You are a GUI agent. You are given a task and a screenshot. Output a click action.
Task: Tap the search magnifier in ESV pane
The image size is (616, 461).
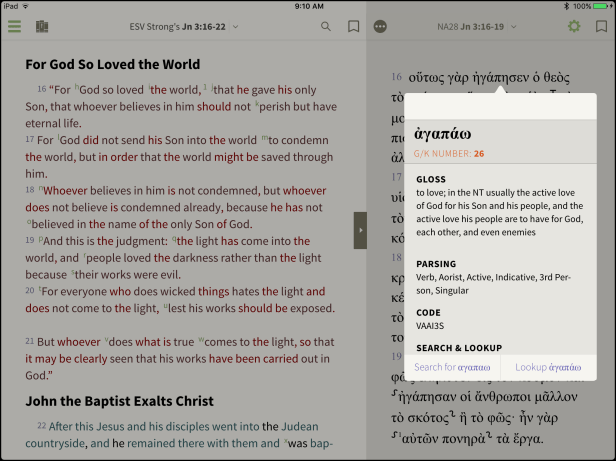(326, 26)
